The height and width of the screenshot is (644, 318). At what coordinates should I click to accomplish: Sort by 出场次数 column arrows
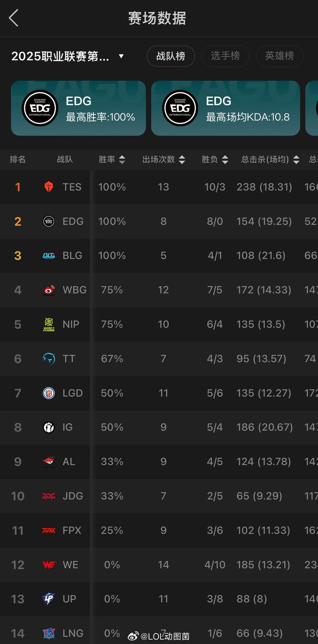pos(182,160)
